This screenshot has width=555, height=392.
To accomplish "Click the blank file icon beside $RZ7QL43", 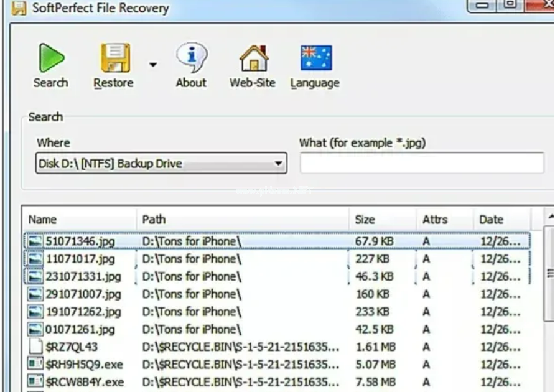I will click(x=35, y=347).
